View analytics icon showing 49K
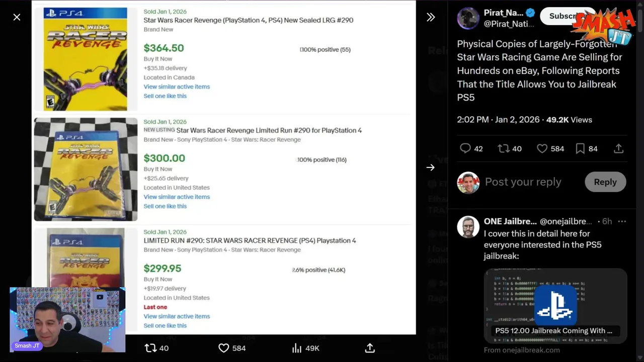The width and height of the screenshot is (644, 362). [x=297, y=348]
